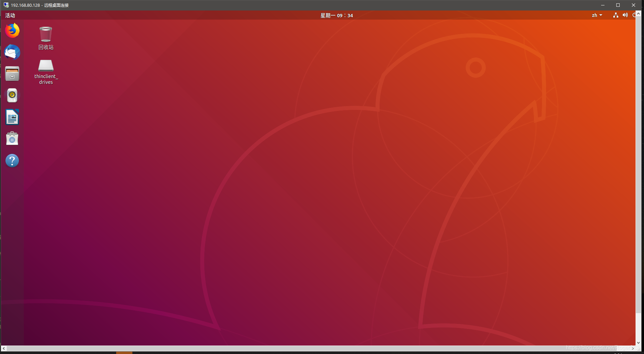Click the vertical scrollbar down arrow
644x354 pixels.
point(638,343)
